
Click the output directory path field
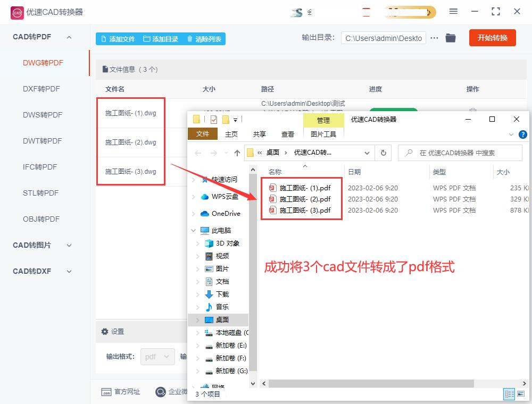point(383,38)
